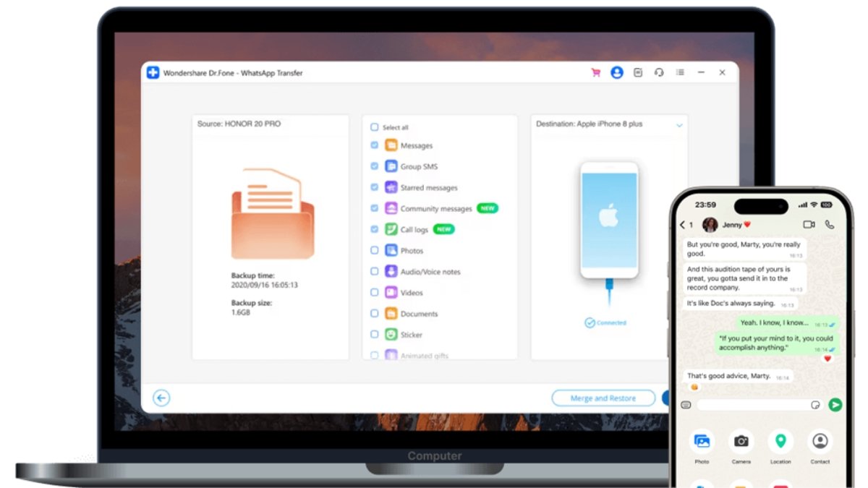
Task: Click the iPhone destination device image
Action: (x=609, y=221)
